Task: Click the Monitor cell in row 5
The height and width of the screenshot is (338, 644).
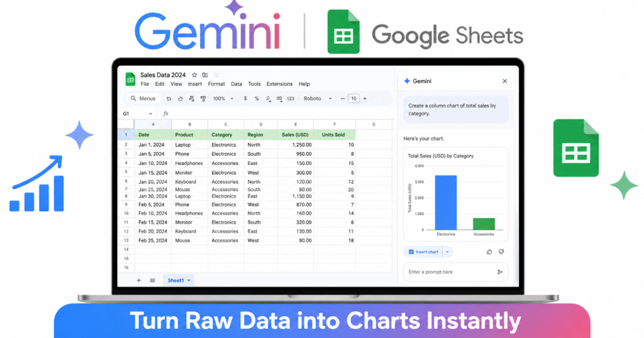Action: click(189, 173)
